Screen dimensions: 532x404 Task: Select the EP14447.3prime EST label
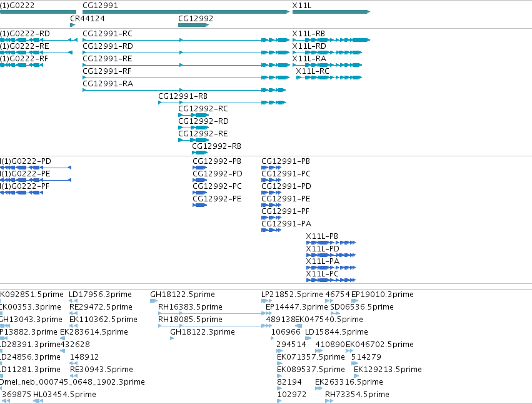click(297, 307)
